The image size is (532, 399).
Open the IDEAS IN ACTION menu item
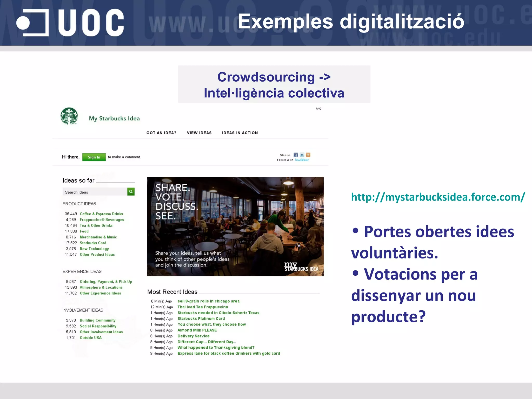tap(240, 133)
